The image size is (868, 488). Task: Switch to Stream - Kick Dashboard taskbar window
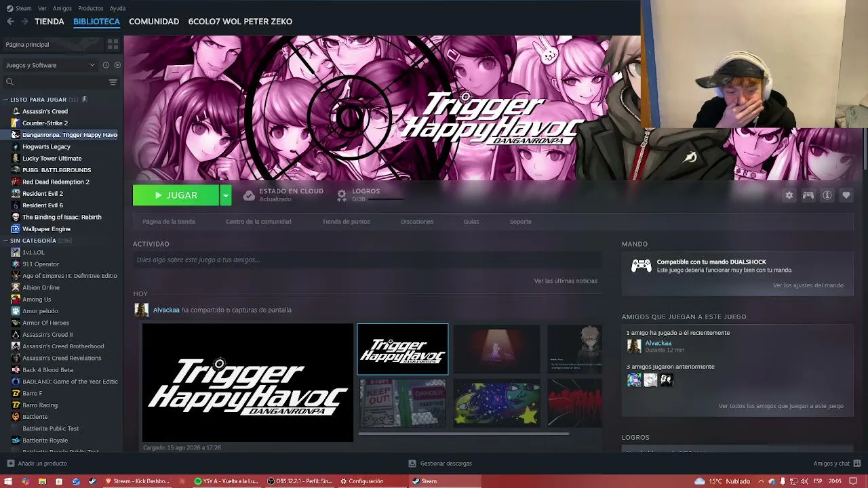tap(137, 481)
